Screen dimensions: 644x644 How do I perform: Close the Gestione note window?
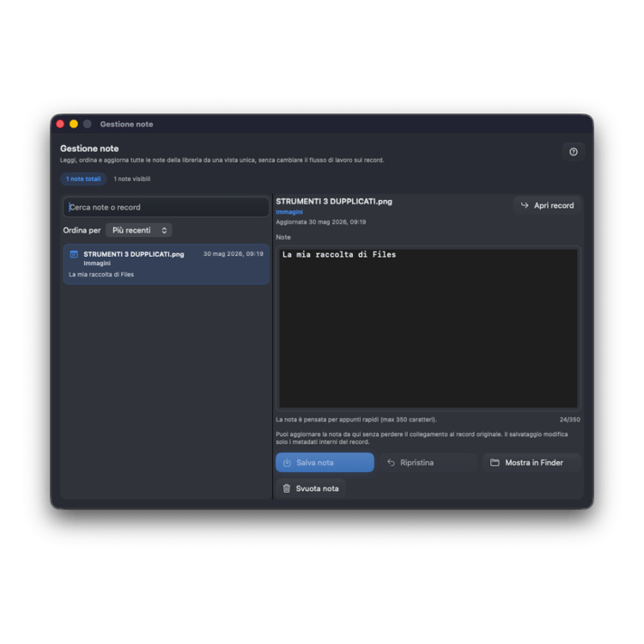[x=60, y=124]
